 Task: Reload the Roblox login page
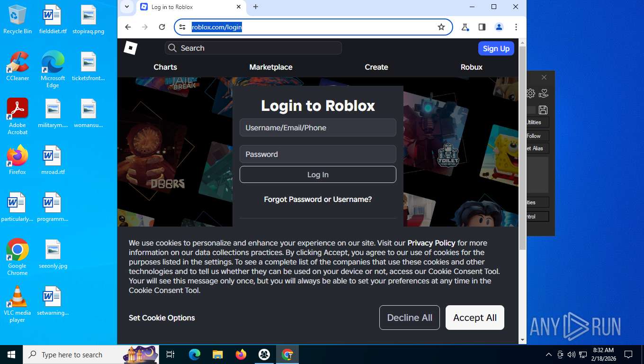click(x=162, y=27)
